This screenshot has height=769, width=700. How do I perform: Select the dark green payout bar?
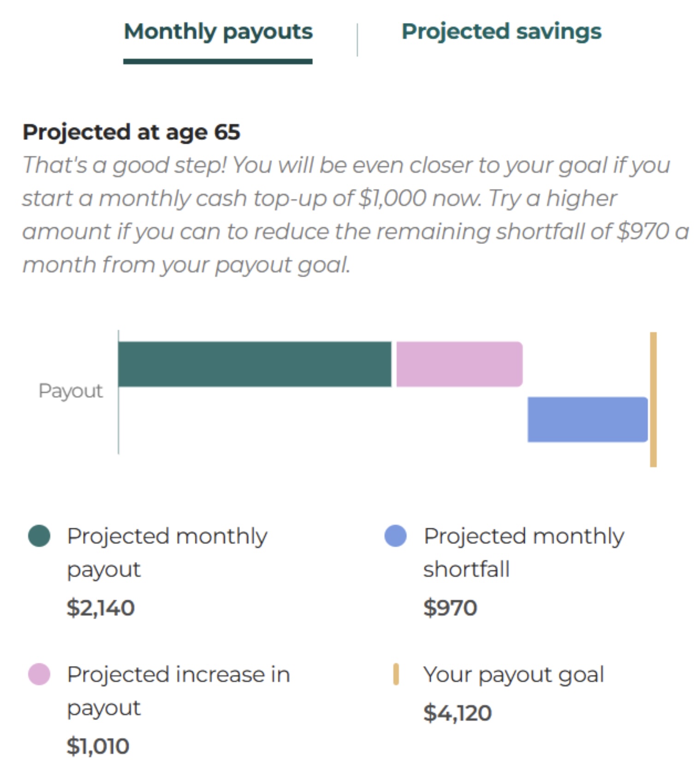coord(255,364)
